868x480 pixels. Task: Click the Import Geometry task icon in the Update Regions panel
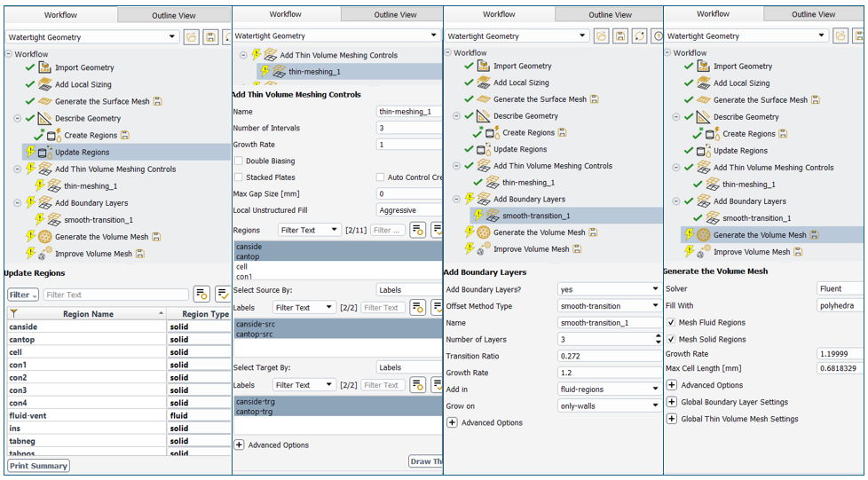click(x=45, y=67)
